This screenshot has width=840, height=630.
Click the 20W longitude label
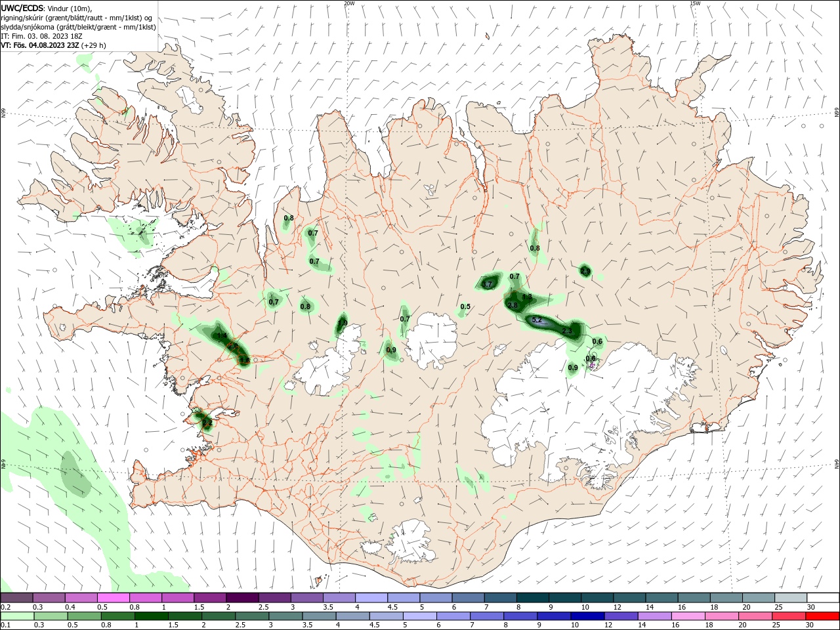pos(349,3)
